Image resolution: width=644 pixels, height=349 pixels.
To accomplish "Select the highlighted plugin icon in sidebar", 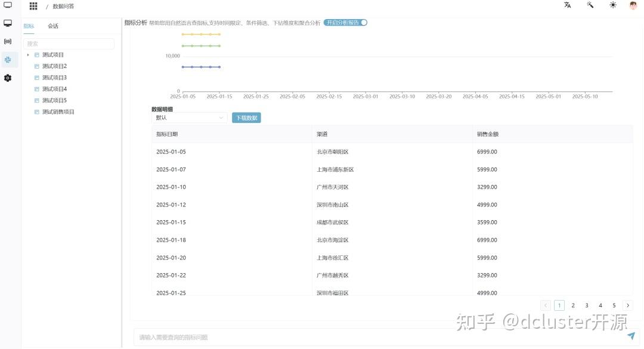I will coord(7,59).
